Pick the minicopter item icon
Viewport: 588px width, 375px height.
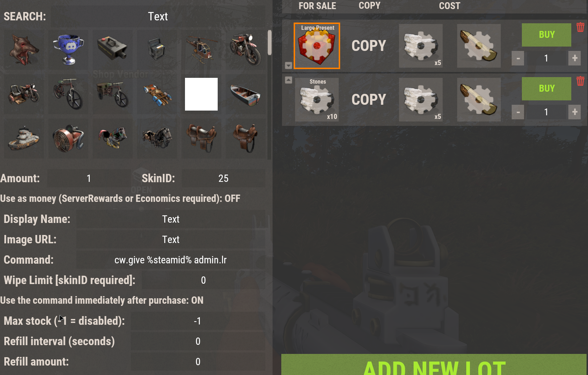tap(201, 50)
